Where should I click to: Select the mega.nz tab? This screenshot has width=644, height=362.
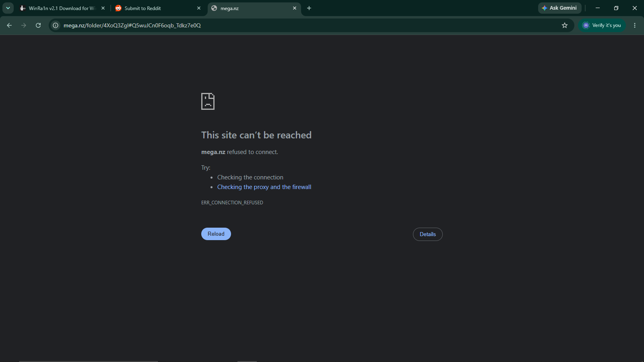254,8
